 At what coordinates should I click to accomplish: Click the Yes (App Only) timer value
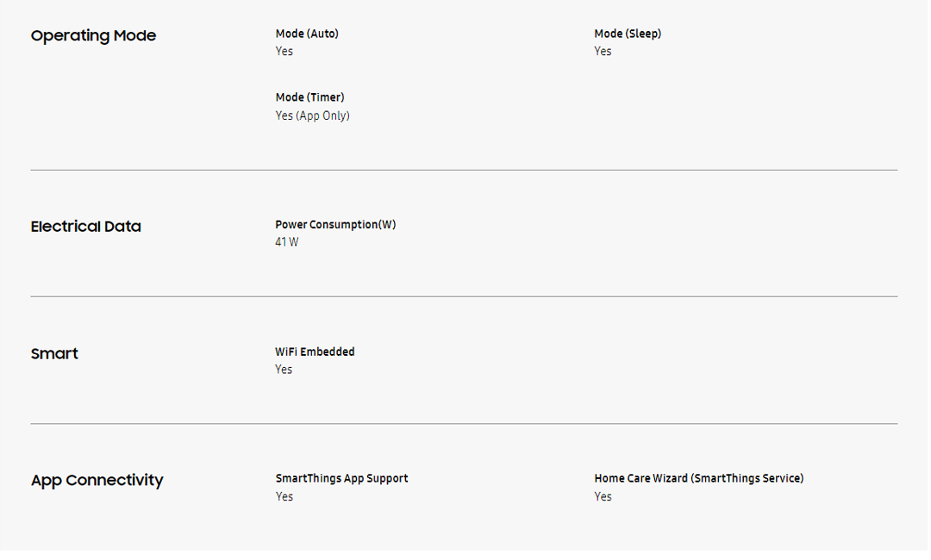pos(312,115)
